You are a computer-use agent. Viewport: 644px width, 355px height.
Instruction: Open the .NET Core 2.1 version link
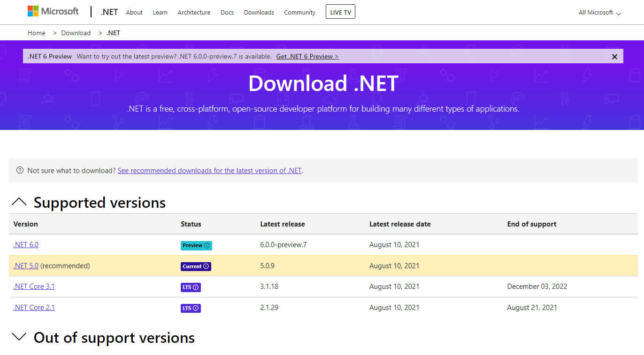click(x=34, y=308)
